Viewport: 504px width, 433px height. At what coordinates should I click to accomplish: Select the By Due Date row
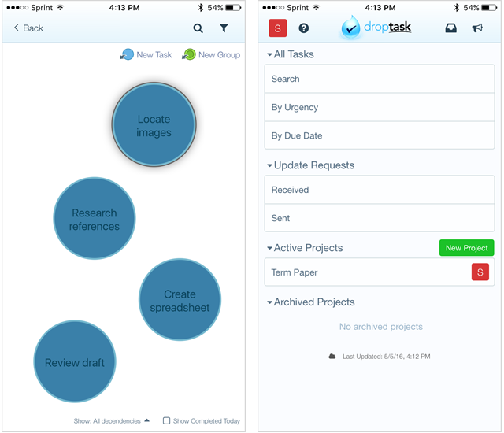380,135
